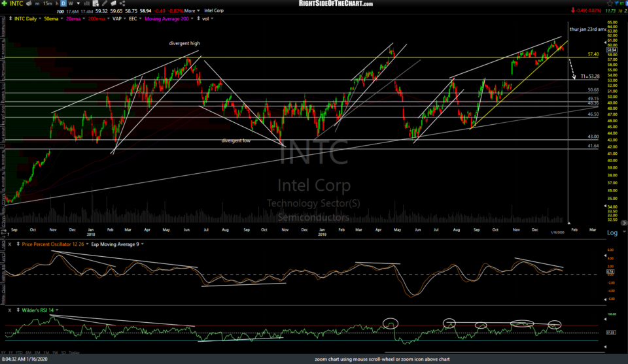Click the green plus add-symbol icon

(x=5, y=3)
